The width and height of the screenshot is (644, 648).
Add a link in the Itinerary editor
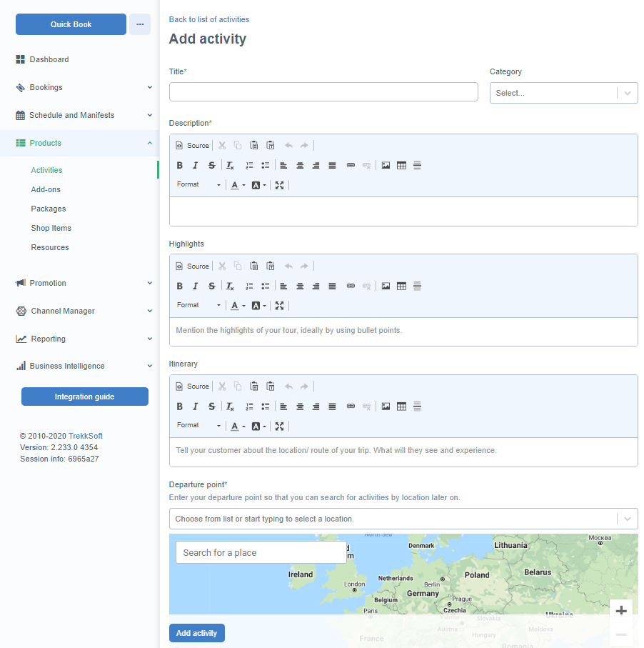[351, 407]
